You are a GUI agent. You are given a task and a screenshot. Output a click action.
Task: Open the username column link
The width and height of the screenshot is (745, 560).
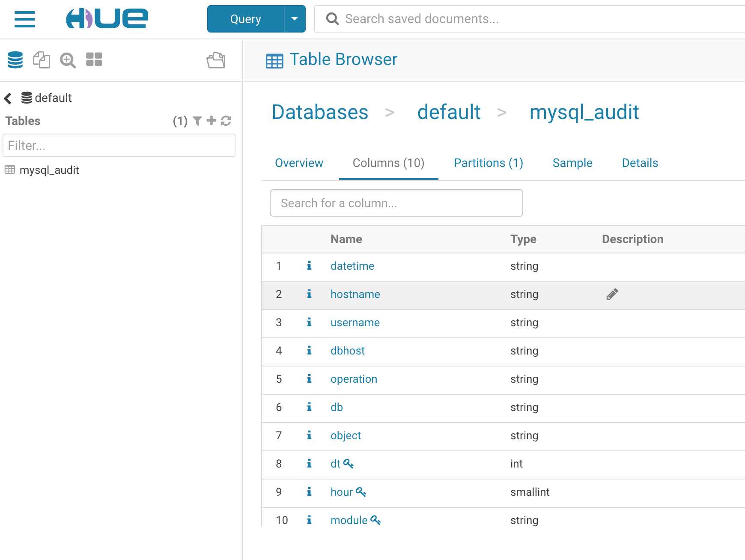coord(355,323)
